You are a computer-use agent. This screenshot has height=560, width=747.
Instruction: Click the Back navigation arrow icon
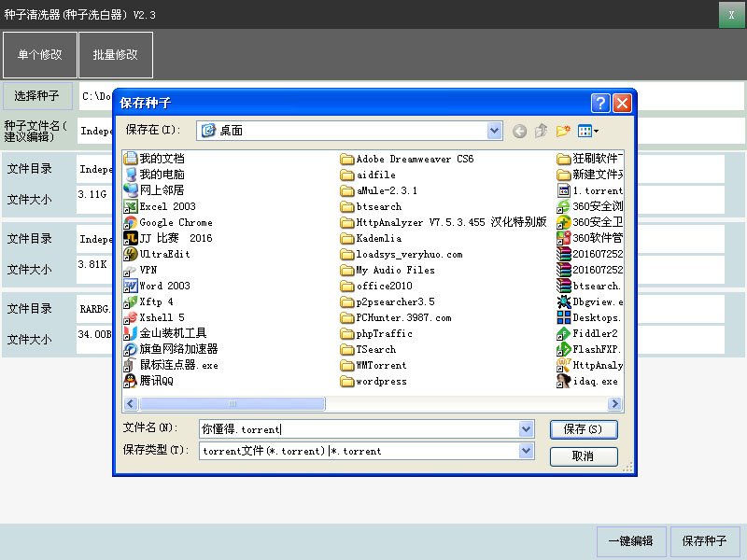tap(519, 131)
